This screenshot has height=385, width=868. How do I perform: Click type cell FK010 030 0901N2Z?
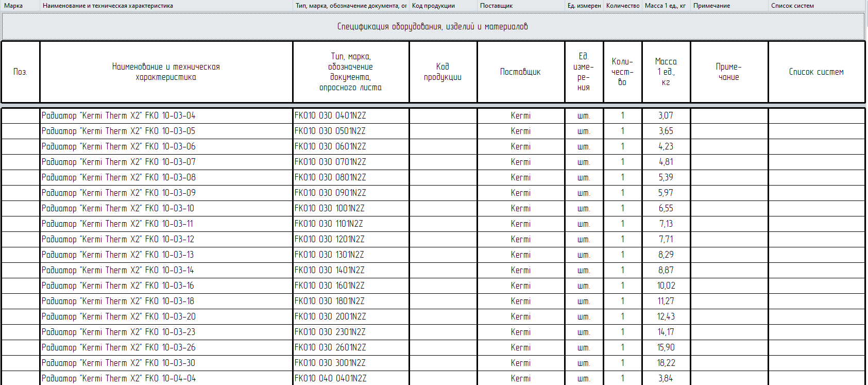351,193
